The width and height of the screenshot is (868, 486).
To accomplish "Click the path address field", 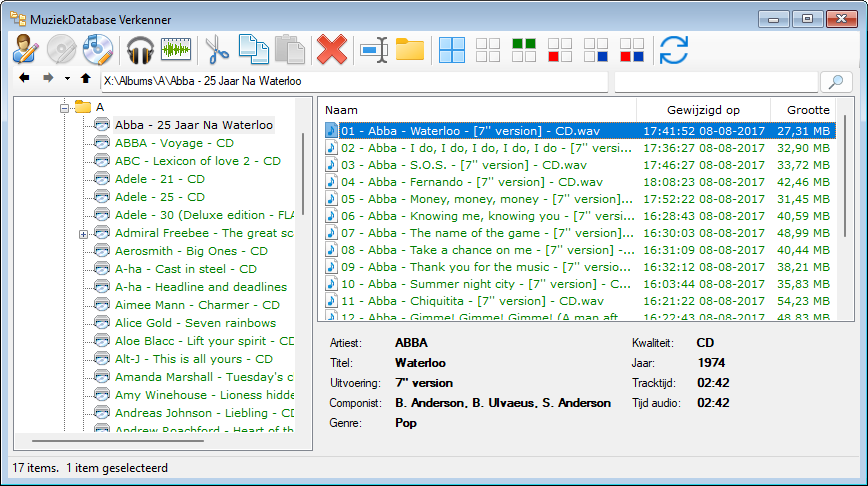I will [354, 81].
